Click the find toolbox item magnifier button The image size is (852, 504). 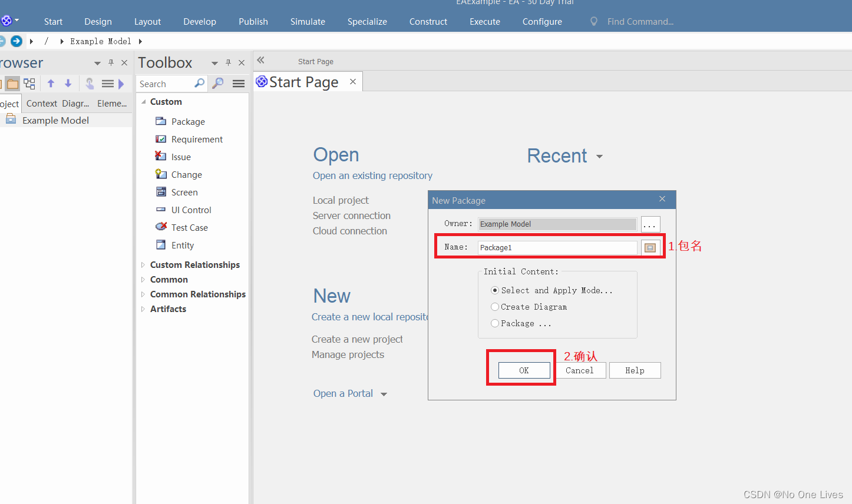218,84
